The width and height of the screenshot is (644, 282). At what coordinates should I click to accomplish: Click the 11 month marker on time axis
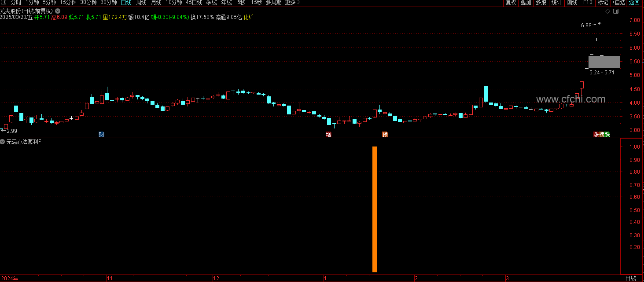110,278
